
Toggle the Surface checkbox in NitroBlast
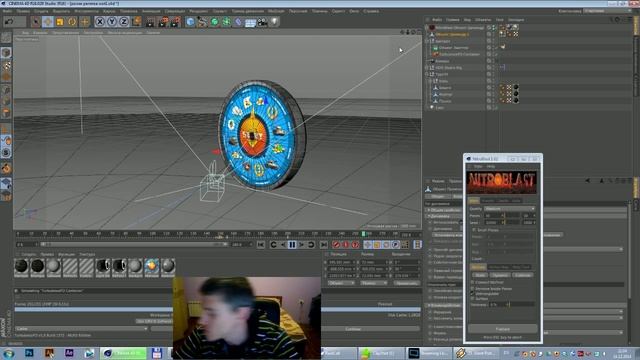pos(473,298)
